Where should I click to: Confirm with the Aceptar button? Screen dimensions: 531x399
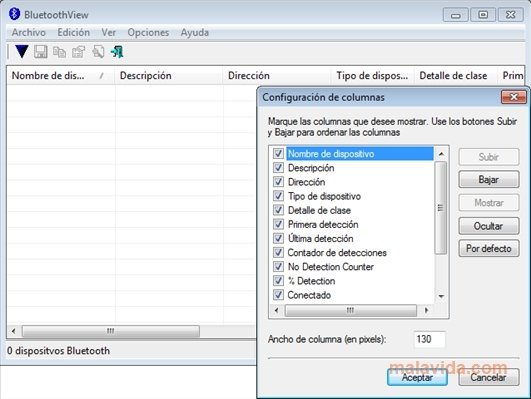(x=417, y=377)
